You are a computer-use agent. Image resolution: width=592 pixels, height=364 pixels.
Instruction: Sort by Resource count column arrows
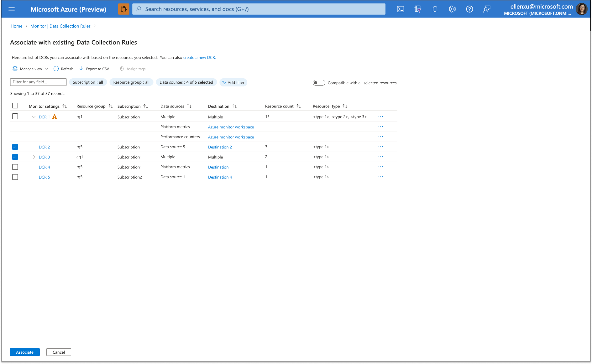(x=299, y=106)
